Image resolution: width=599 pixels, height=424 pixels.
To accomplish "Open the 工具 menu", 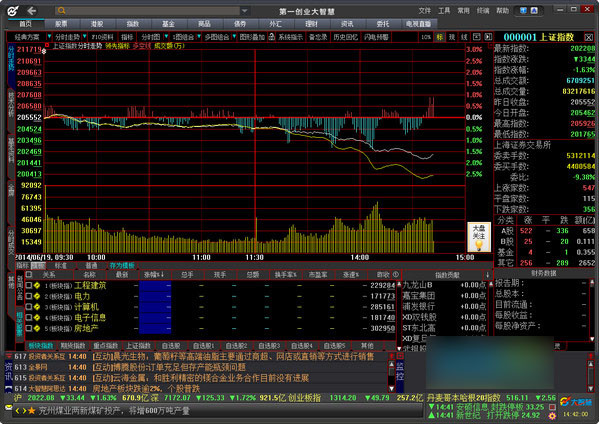I will (x=444, y=11).
